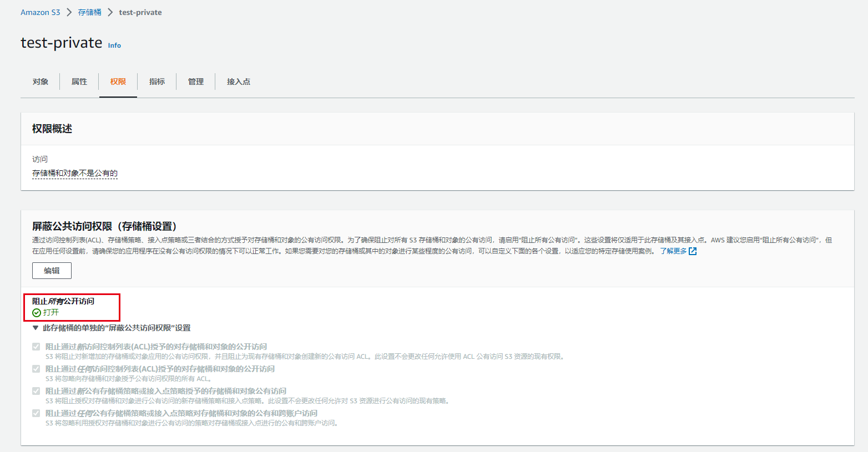
Task: Switch to the 接入点 tab
Action: click(239, 82)
